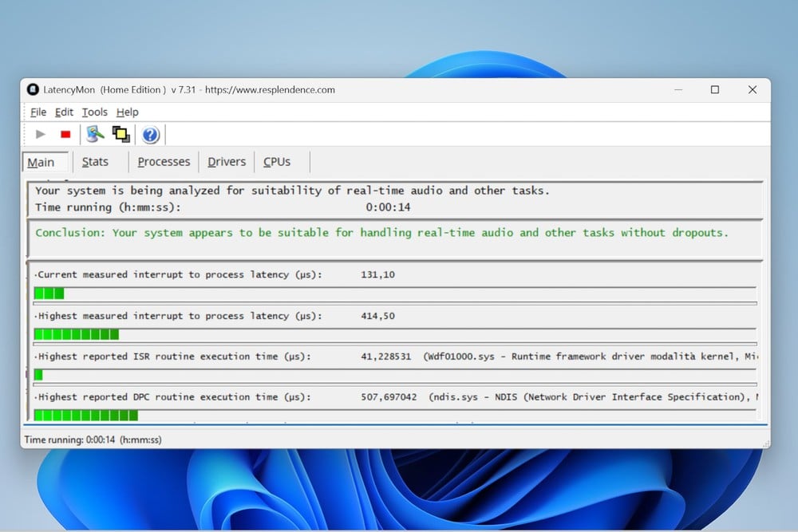Screen dimensions: 798x532
Task: Click the DPC value 507,697042
Action: pos(389,397)
